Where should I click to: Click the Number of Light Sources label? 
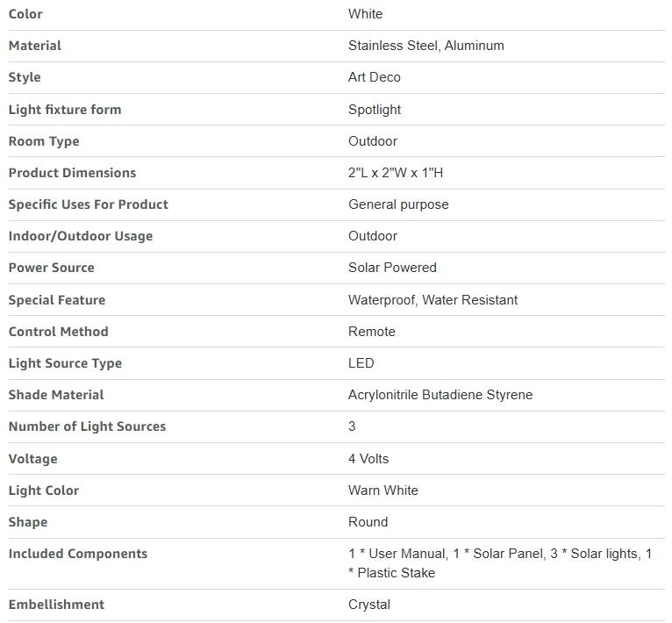(x=87, y=426)
